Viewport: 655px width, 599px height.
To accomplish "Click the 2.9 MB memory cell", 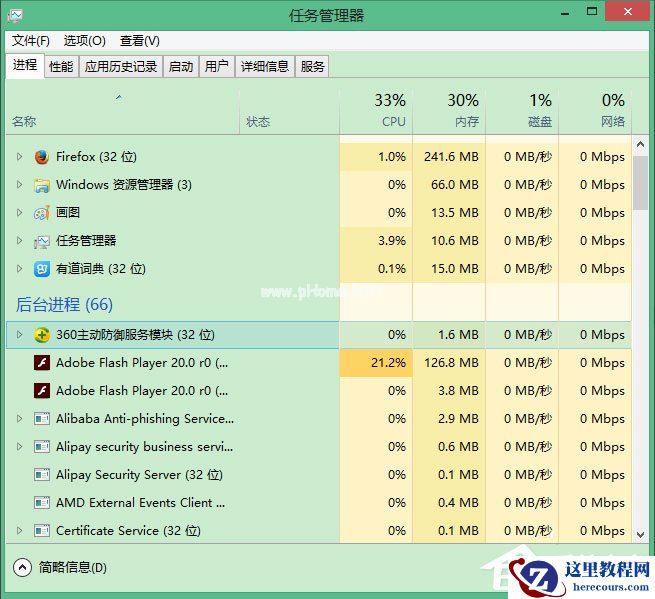I will click(449, 419).
